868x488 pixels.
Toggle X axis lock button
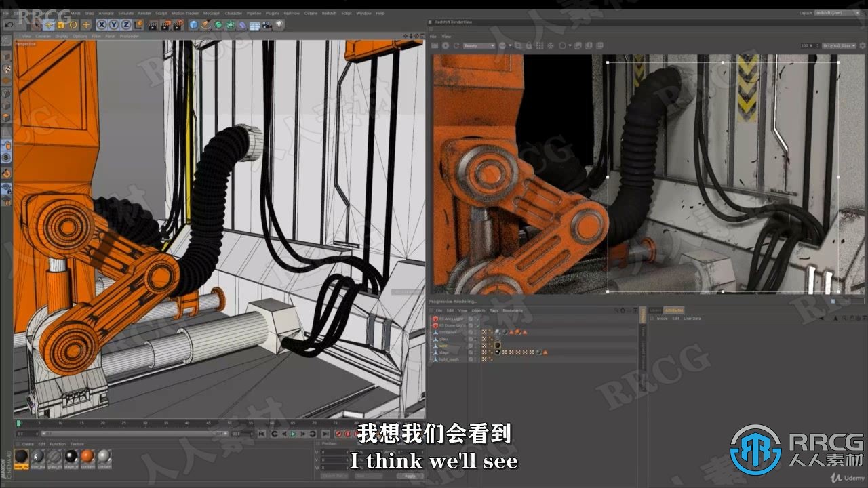pos(102,24)
